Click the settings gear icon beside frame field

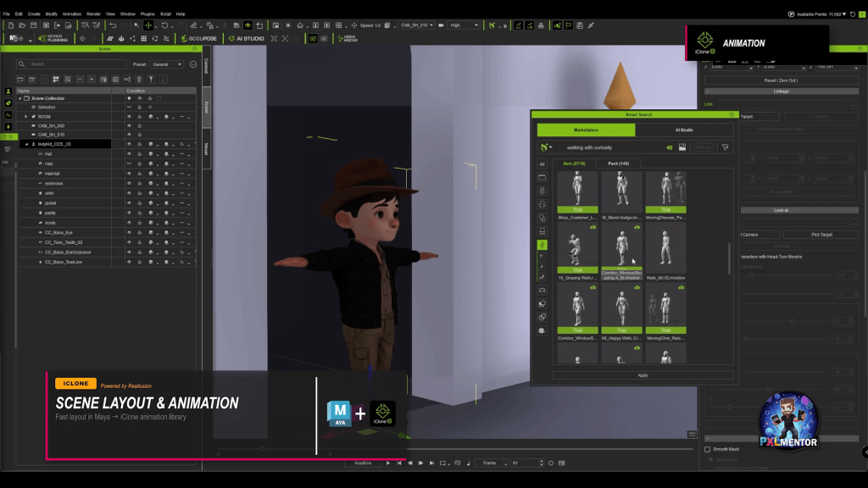pyautogui.click(x=551, y=463)
